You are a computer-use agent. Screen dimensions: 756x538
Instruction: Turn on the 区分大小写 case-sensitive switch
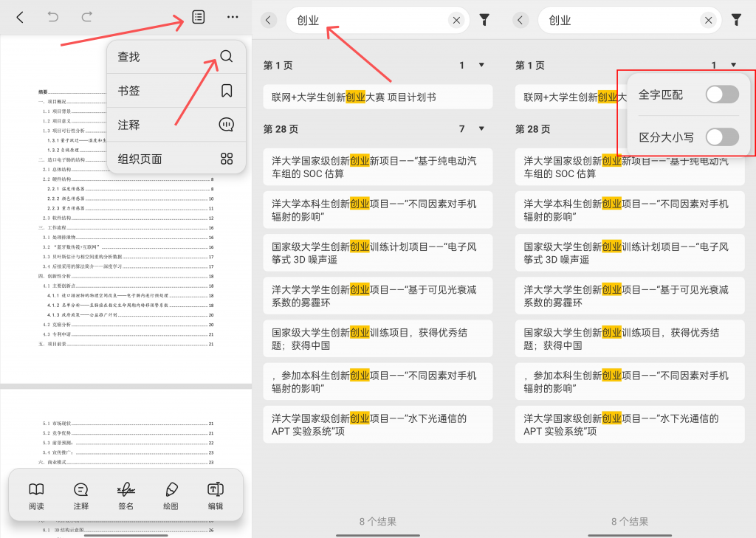(721, 137)
